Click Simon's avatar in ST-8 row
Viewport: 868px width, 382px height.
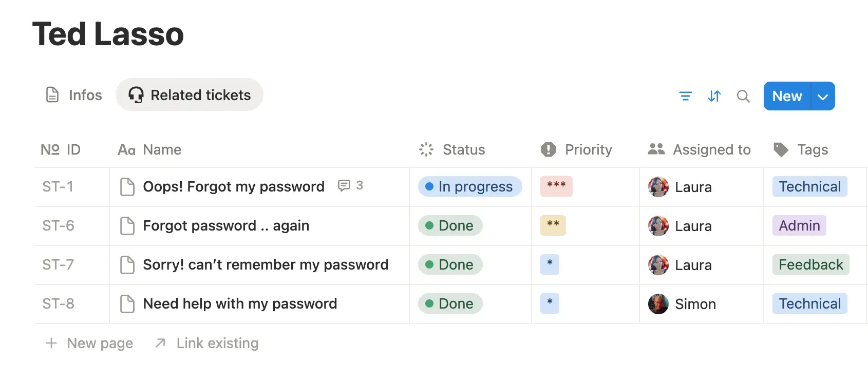[658, 304]
